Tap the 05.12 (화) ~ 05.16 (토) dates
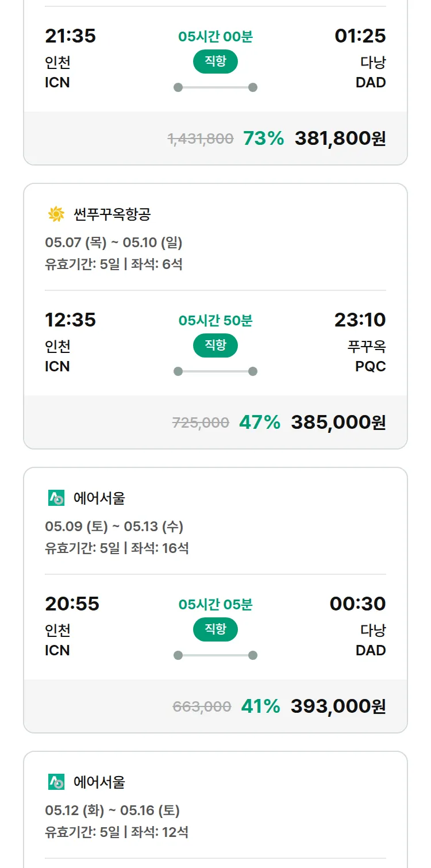Image resolution: width=431 pixels, height=868 pixels. tap(112, 811)
